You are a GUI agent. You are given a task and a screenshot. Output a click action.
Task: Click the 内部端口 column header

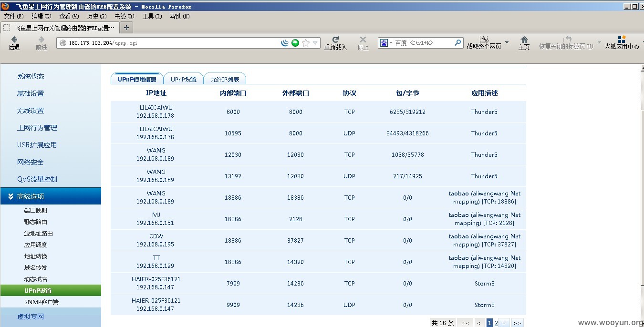click(x=233, y=93)
